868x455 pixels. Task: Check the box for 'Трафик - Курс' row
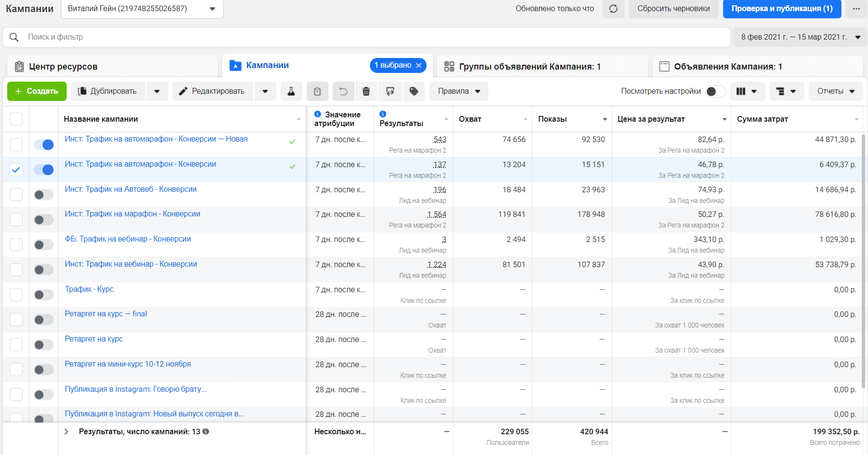point(16,295)
